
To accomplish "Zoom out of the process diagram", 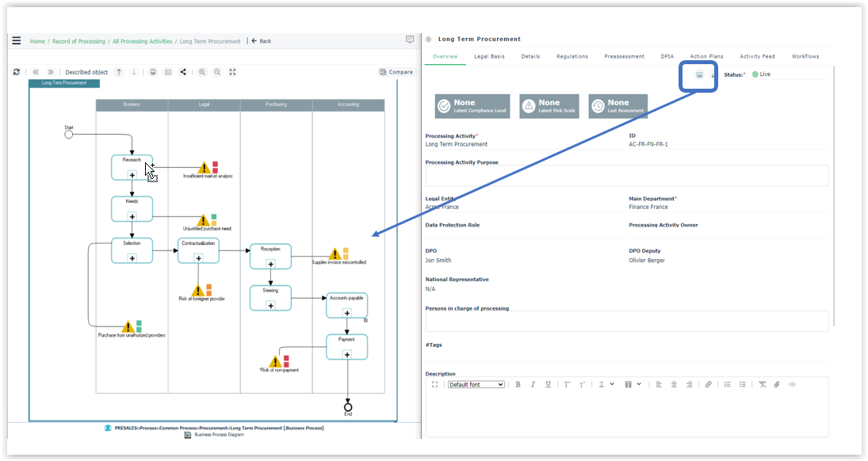I will pos(217,72).
